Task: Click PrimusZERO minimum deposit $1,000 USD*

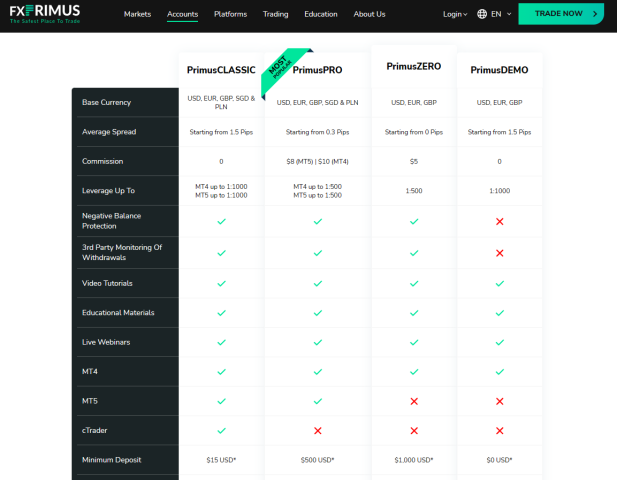Action: (x=414, y=460)
